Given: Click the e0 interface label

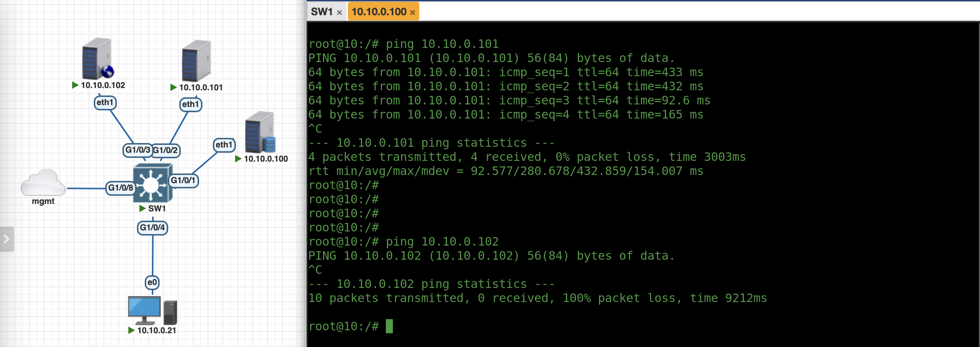Looking at the screenshot, I should tap(152, 282).
